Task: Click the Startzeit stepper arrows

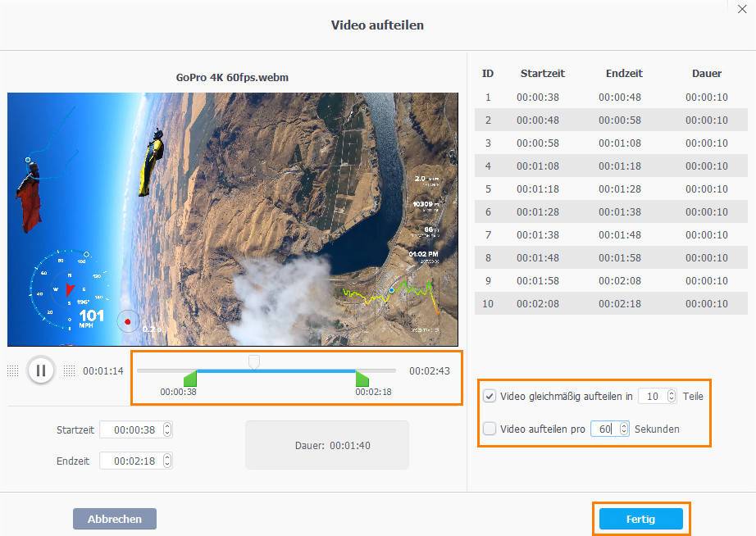Action: [167, 429]
